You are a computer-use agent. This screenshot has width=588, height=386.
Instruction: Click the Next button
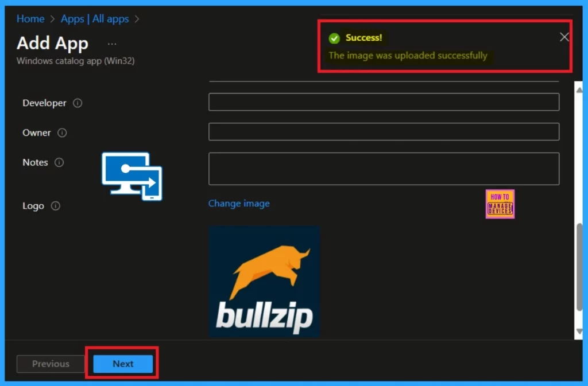pos(123,364)
